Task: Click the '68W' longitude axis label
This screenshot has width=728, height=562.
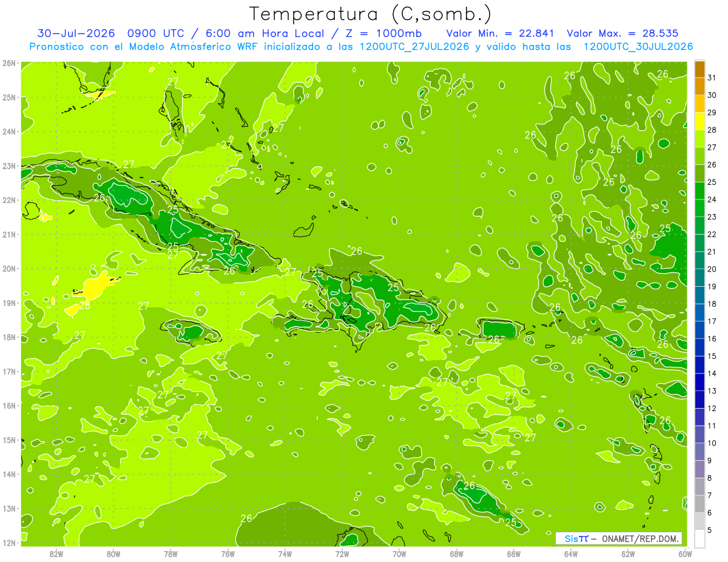Action: coord(457,554)
